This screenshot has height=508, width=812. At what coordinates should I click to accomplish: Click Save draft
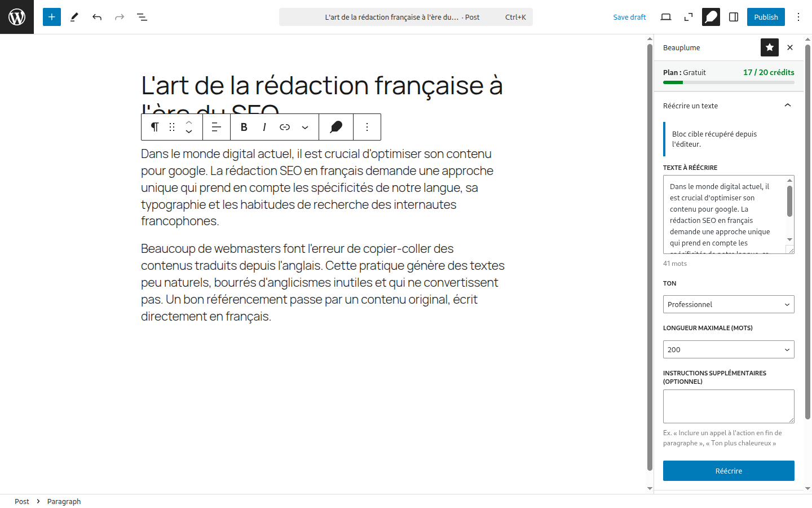click(x=629, y=17)
